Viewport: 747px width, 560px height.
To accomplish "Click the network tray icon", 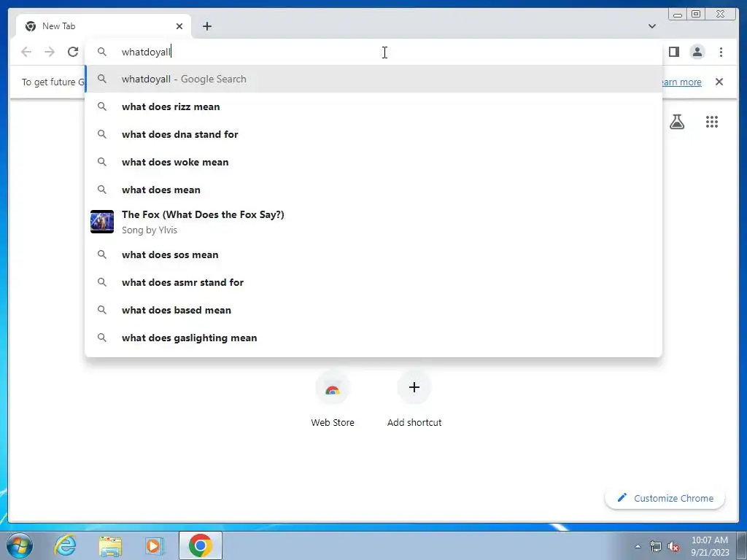I will pos(656,546).
